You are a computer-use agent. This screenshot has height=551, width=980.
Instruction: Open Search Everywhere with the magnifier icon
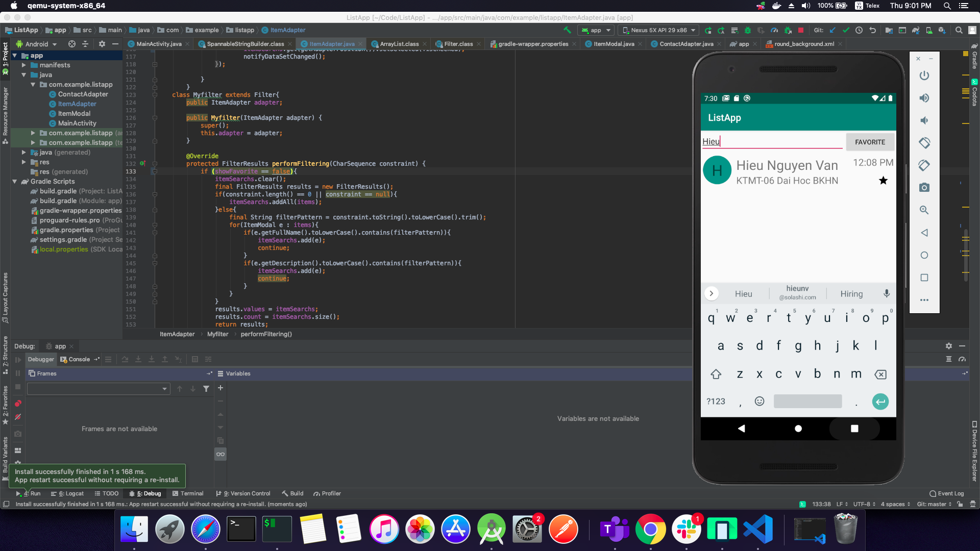[959, 30]
